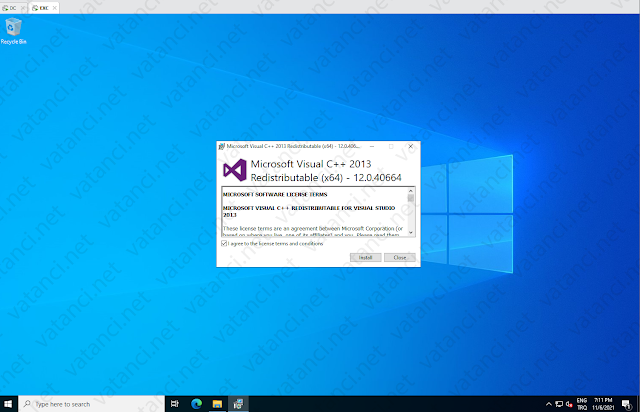Click the license text scrollbar up arrow

tap(411, 191)
